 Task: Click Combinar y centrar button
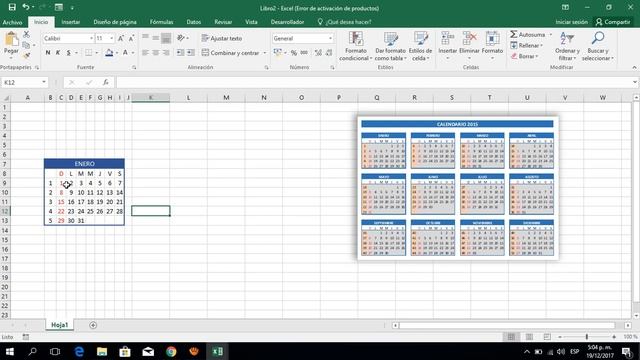click(x=231, y=53)
